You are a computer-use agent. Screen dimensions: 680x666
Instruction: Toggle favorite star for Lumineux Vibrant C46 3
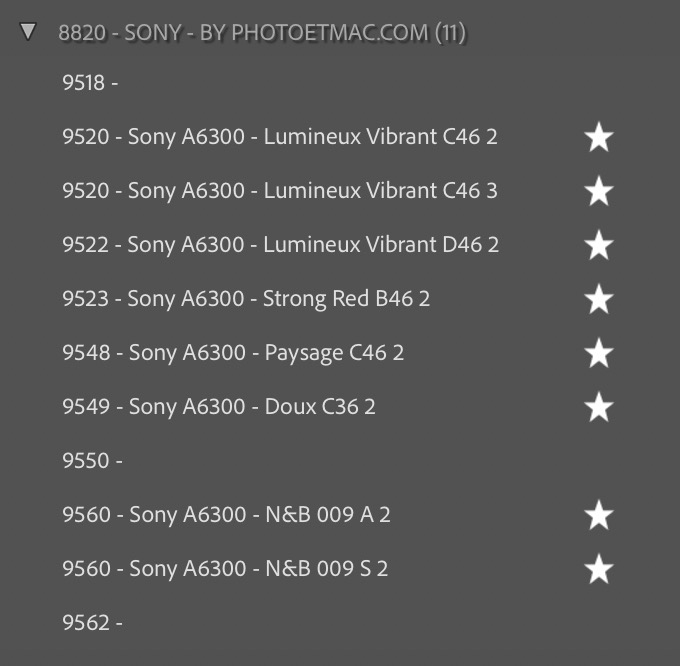tap(598, 191)
